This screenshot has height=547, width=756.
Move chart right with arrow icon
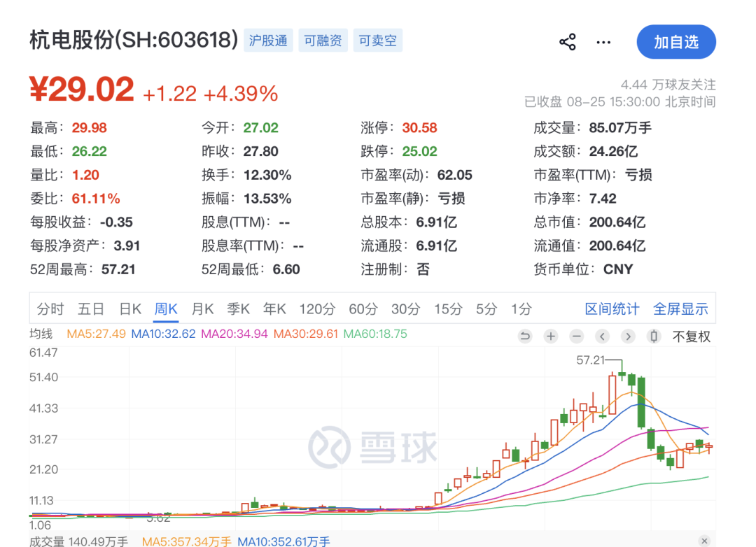point(628,336)
